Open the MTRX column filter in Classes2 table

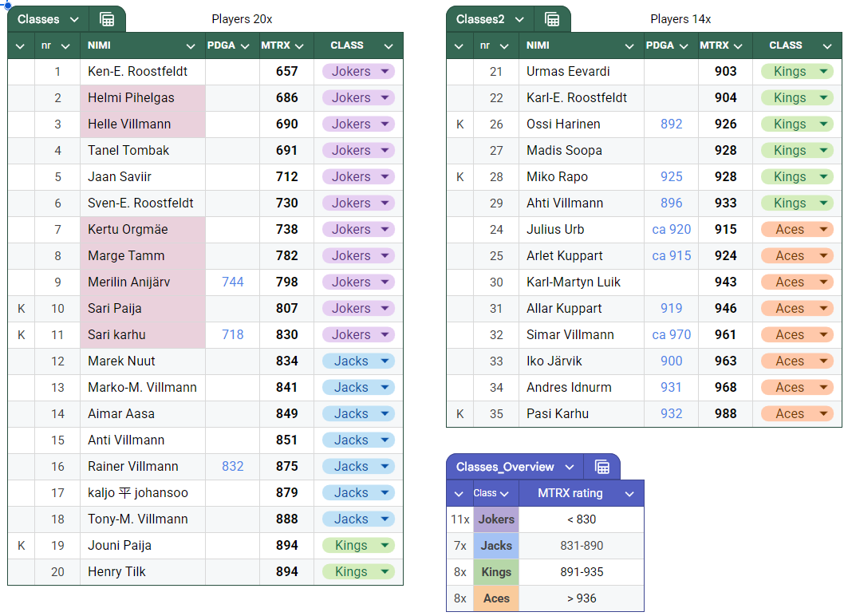coord(738,46)
